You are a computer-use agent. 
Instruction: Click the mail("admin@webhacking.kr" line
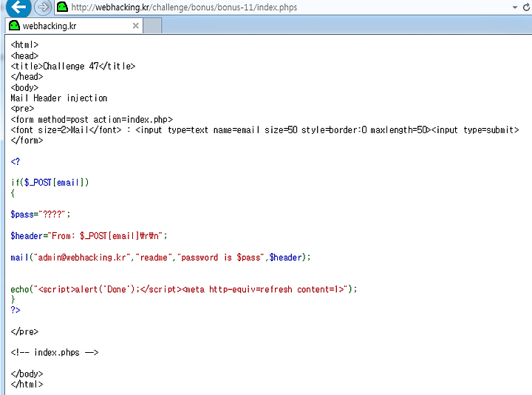(x=160, y=257)
